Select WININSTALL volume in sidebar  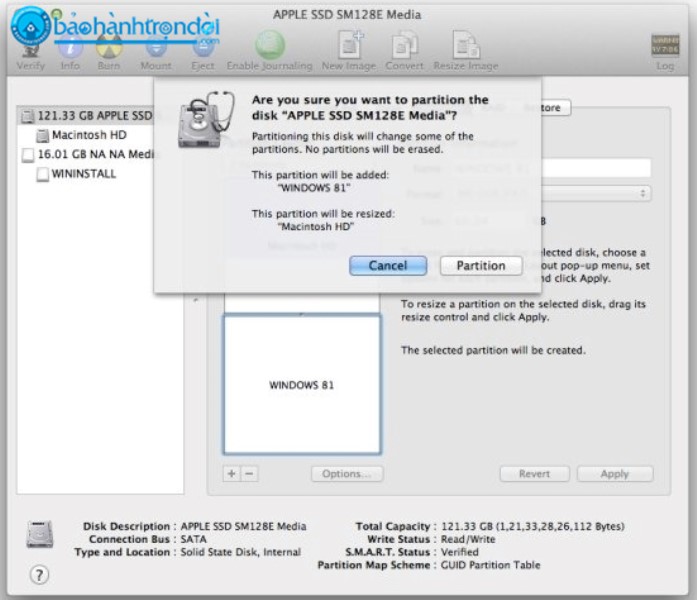(84, 174)
